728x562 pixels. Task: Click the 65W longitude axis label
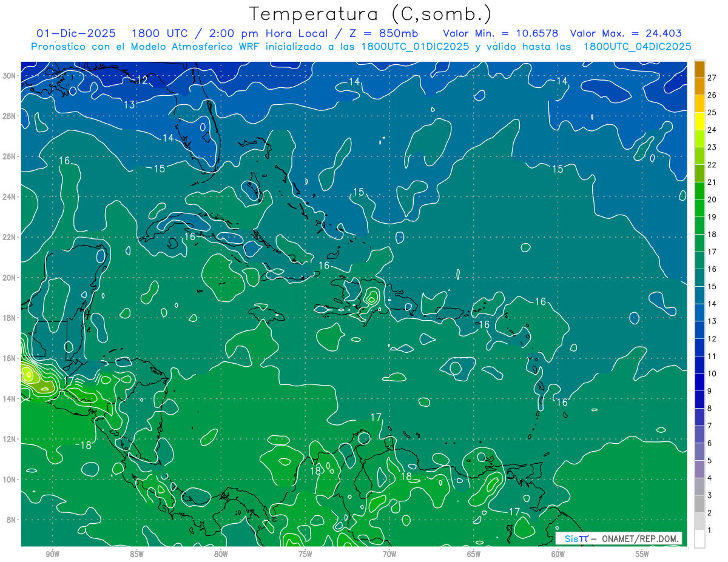[x=474, y=554]
